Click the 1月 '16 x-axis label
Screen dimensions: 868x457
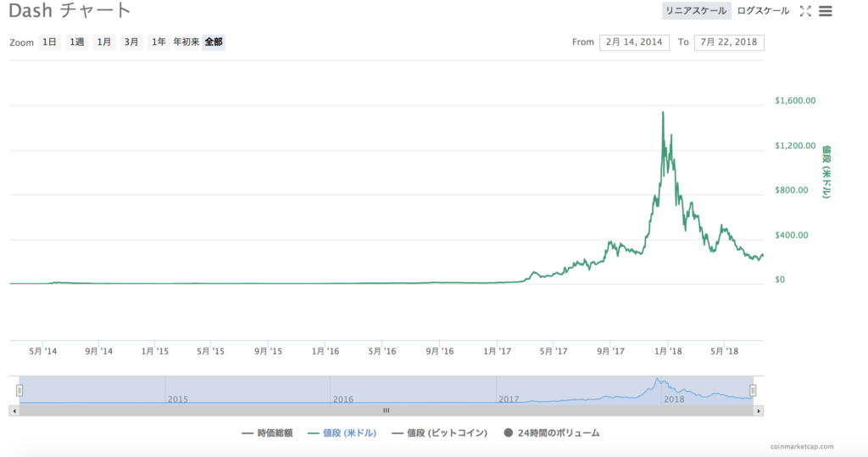(x=325, y=351)
